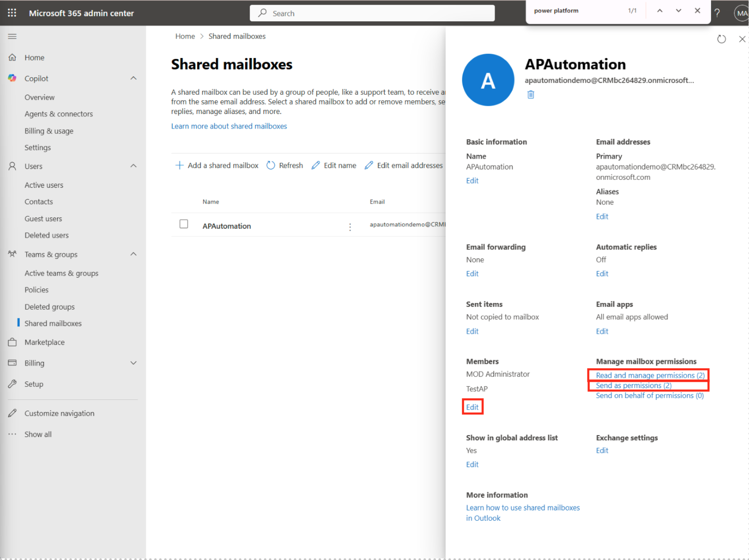This screenshot has width=749, height=560.
Task: Open Marketplace in the left navigation
Action: point(44,342)
